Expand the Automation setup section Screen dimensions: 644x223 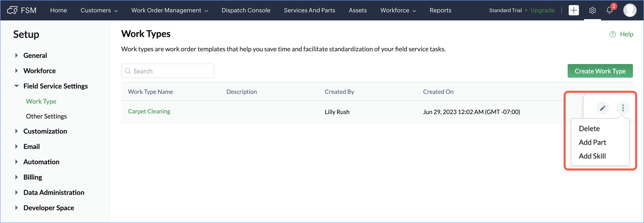tap(17, 162)
